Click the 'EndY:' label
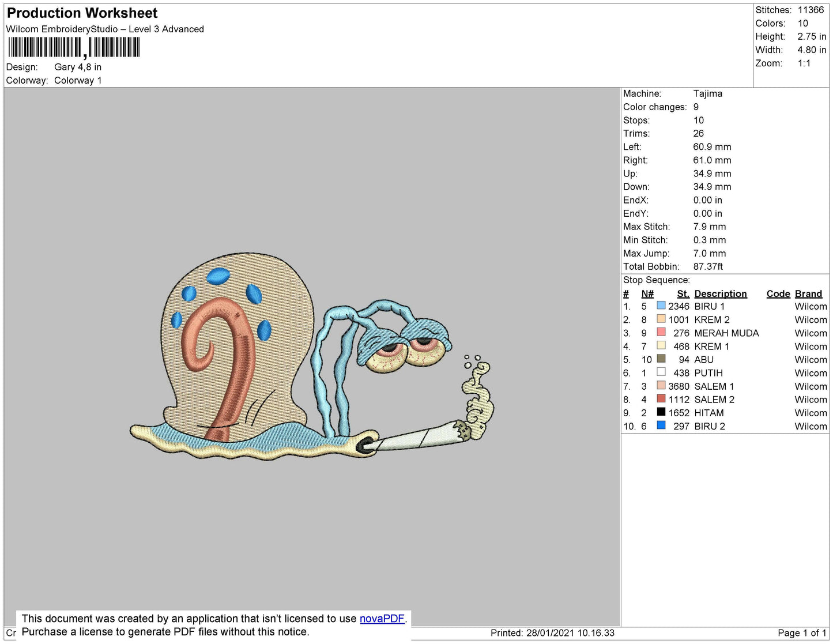This screenshot has width=833, height=644. click(x=636, y=213)
